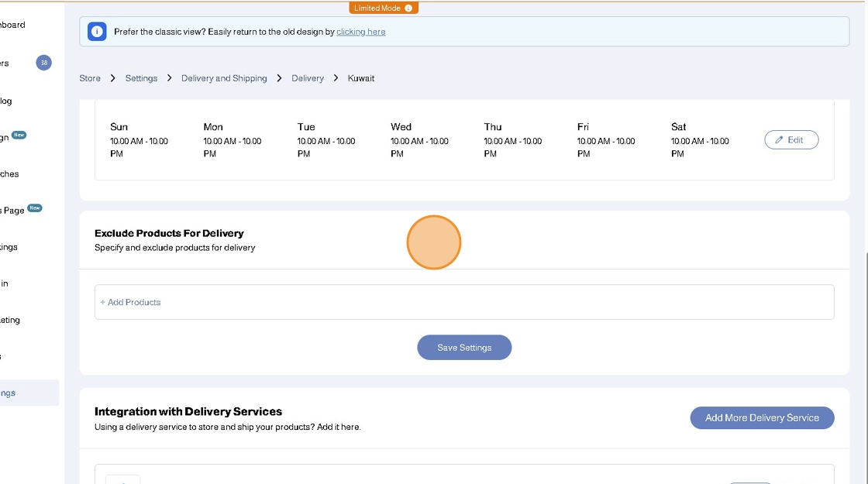Click the blue info icon in the banner
The width and height of the screenshot is (868, 484).
point(96,32)
